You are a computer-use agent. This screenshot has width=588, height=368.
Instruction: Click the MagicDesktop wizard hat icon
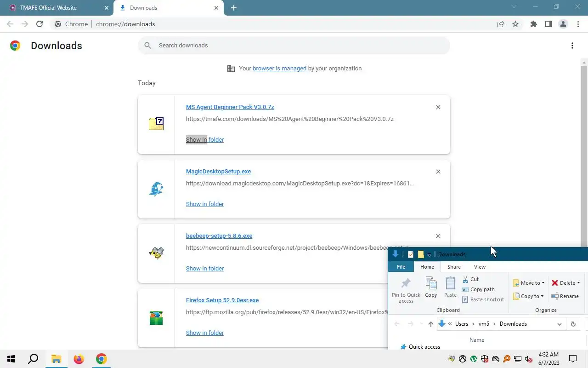pyautogui.click(x=156, y=189)
